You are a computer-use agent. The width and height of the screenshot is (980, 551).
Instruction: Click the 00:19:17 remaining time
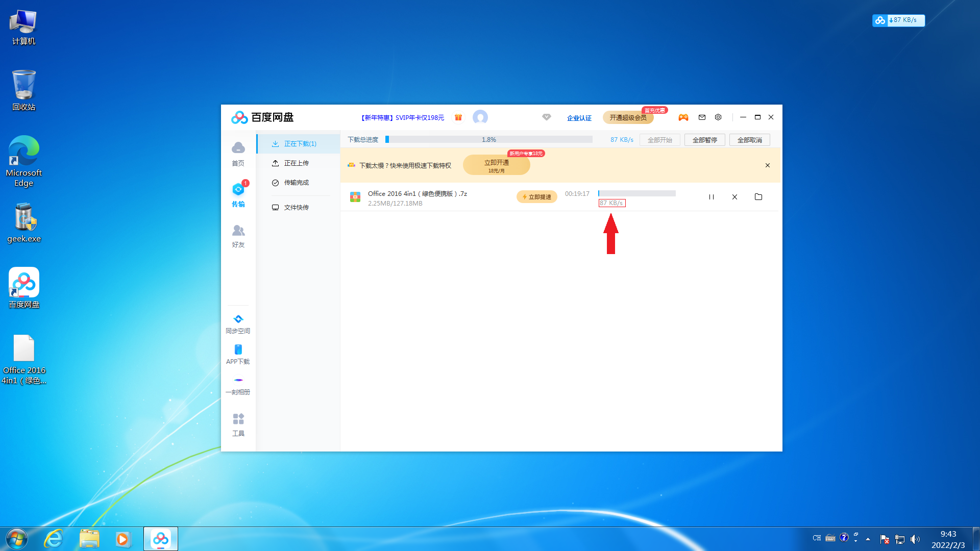point(577,194)
